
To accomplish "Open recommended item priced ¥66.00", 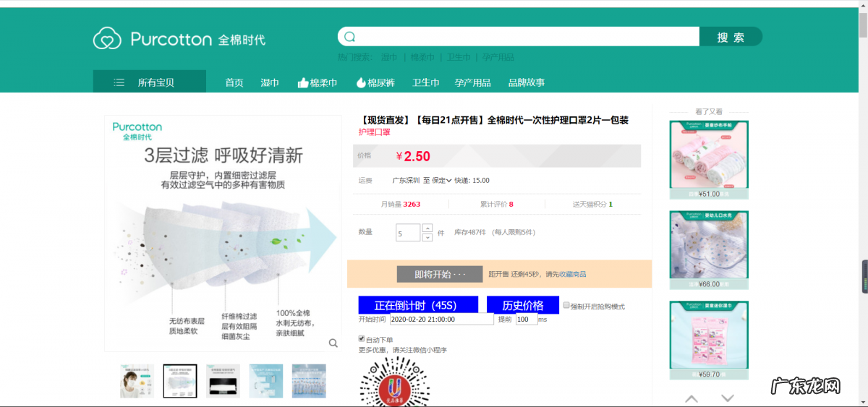I will pos(709,249).
